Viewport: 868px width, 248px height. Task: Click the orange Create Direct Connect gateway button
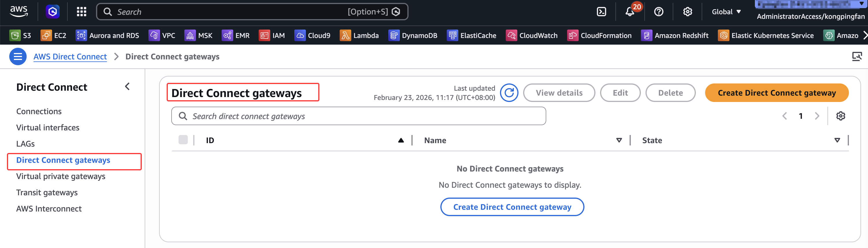(x=776, y=93)
